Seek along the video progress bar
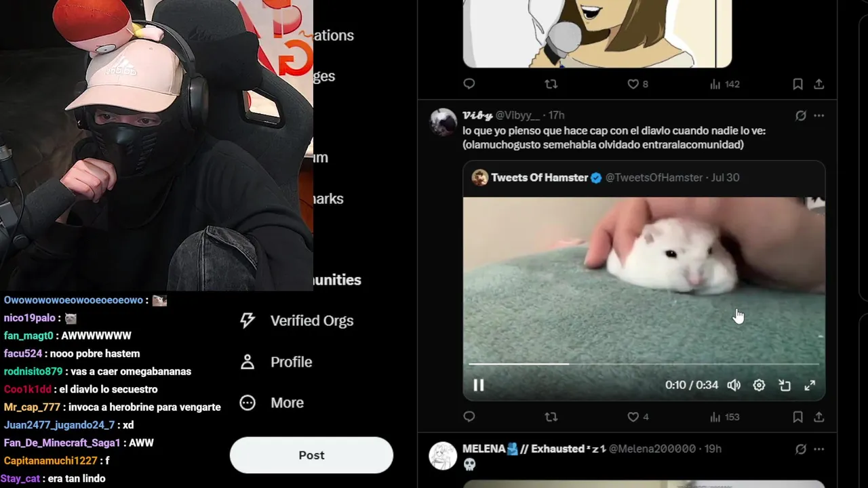The height and width of the screenshot is (488, 868). [644, 364]
